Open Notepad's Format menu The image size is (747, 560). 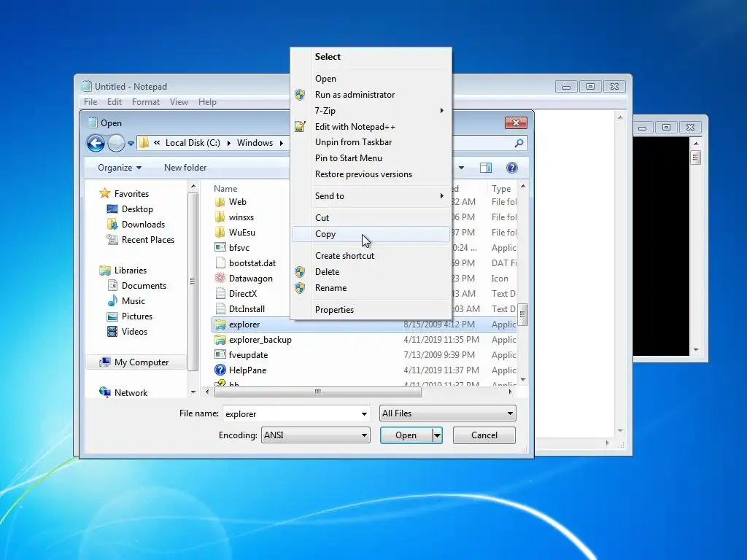[146, 102]
